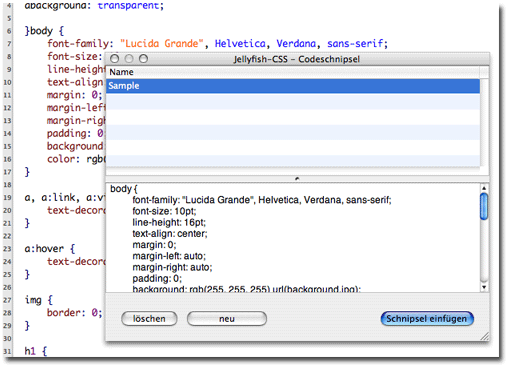Click 'margin: 0;' line in editor

click(x=74, y=95)
